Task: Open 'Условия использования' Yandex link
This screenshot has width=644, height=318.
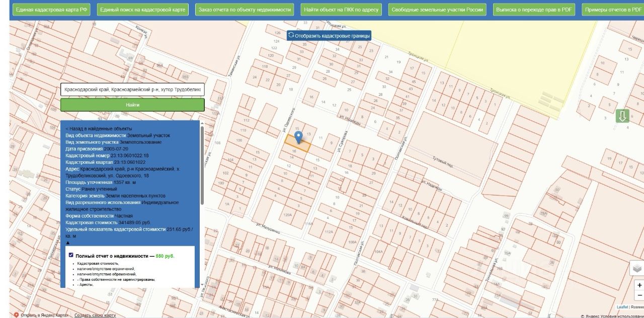Action: (621, 316)
